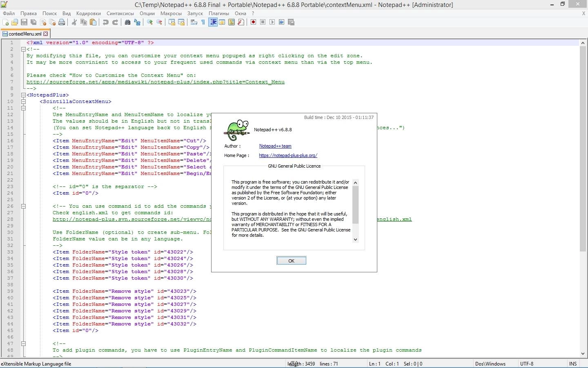Click the Redo arrow icon

click(115, 22)
